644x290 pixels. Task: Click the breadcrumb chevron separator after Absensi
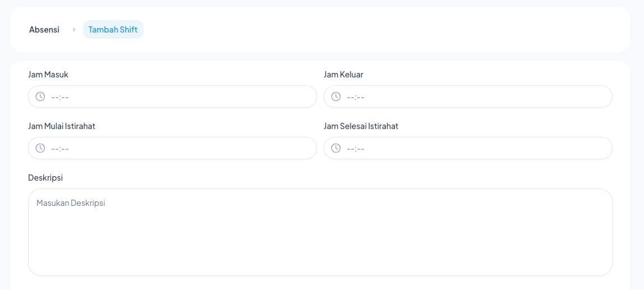tap(73, 30)
